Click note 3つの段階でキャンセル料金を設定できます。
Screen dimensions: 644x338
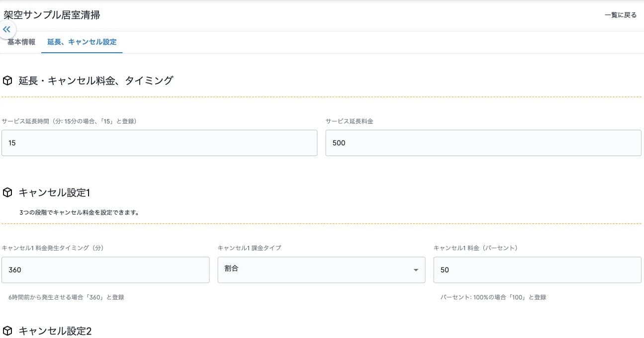click(x=79, y=212)
